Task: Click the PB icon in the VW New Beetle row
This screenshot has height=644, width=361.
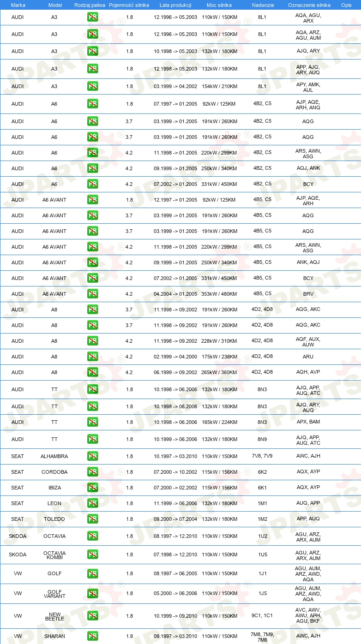Action: tap(92, 616)
